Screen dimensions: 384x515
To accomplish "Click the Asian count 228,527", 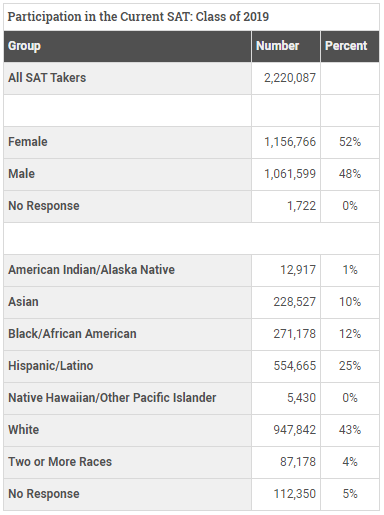I will click(x=294, y=302).
